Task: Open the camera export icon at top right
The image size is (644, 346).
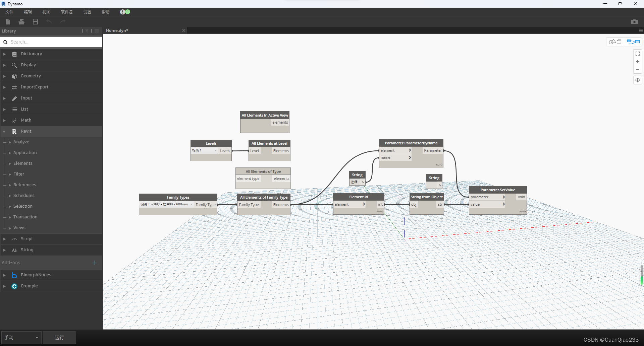Action: point(635,21)
